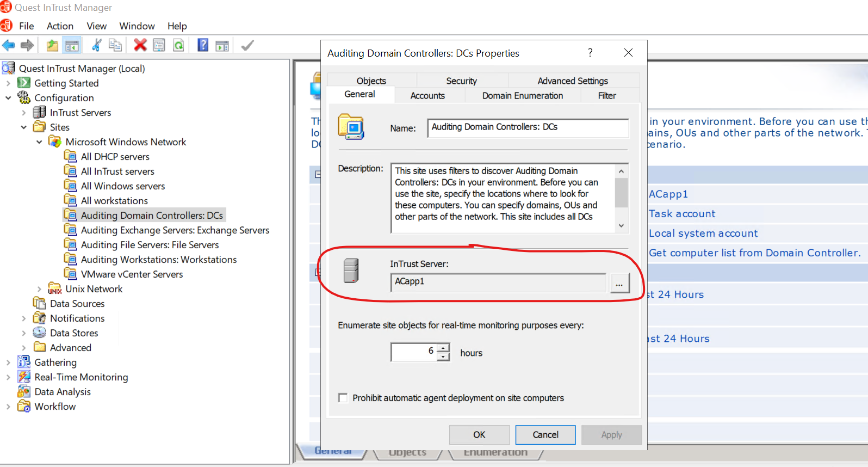Click the InTrust Servers tree icon
The width and height of the screenshot is (868, 467).
coord(39,112)
